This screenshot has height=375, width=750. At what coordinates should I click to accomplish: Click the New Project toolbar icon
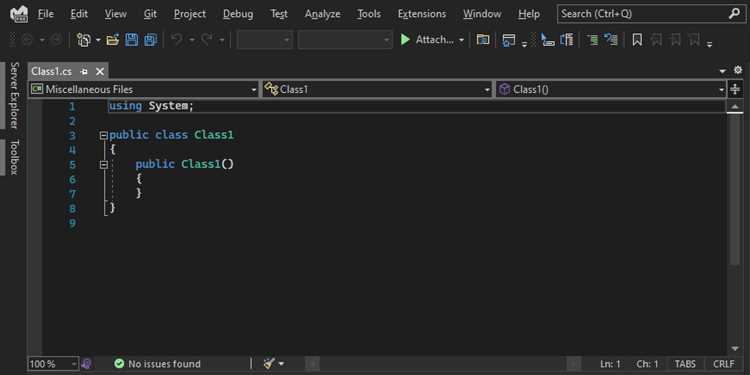click(x=84, y=40)
